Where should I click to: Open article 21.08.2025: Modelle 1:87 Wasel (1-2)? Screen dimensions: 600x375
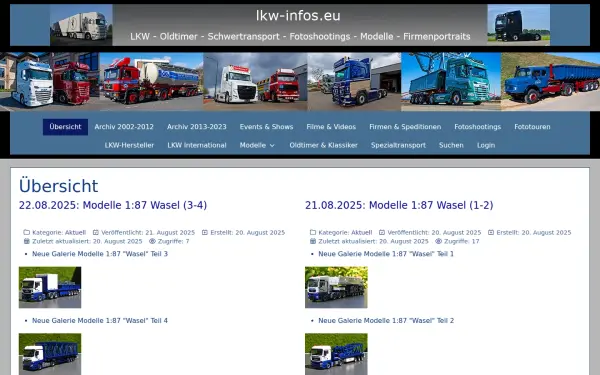tap(399, 205)
